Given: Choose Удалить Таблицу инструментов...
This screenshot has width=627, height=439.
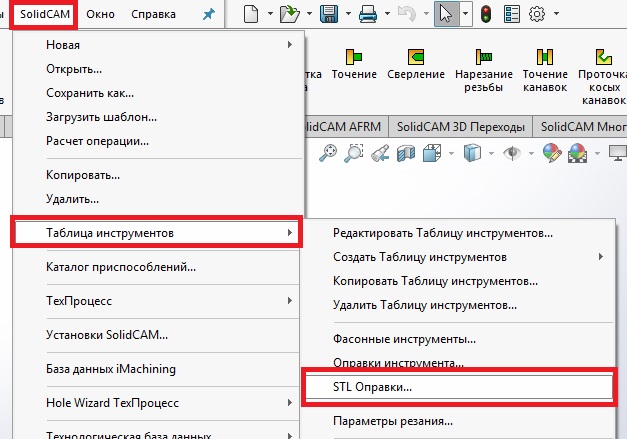Looking at the screenshot, I should tap(458, 305).
